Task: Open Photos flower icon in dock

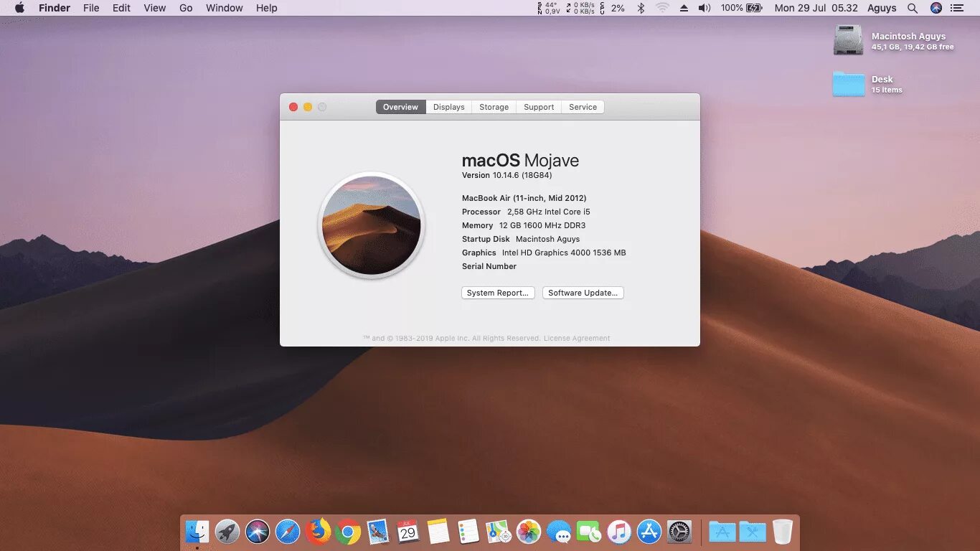Action: (x=529, y=532)
